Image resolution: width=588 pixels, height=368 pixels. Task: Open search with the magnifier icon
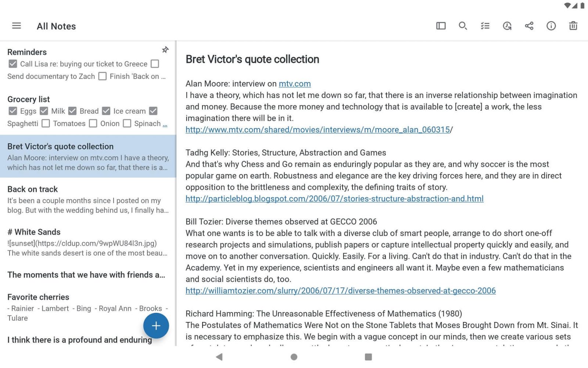pyautogui.click(x=463, y=26)
